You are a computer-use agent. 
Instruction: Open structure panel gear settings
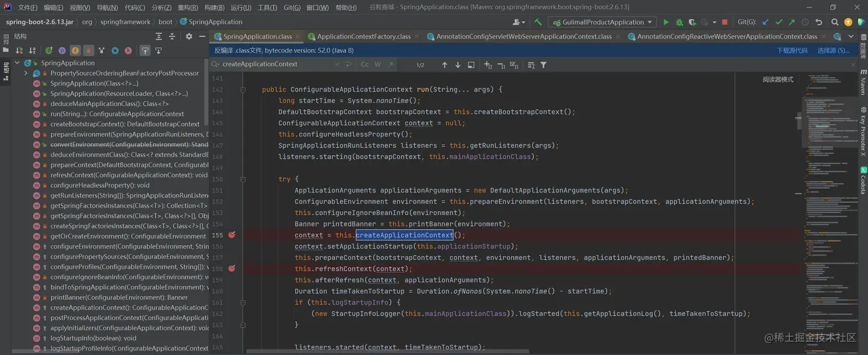189,36
